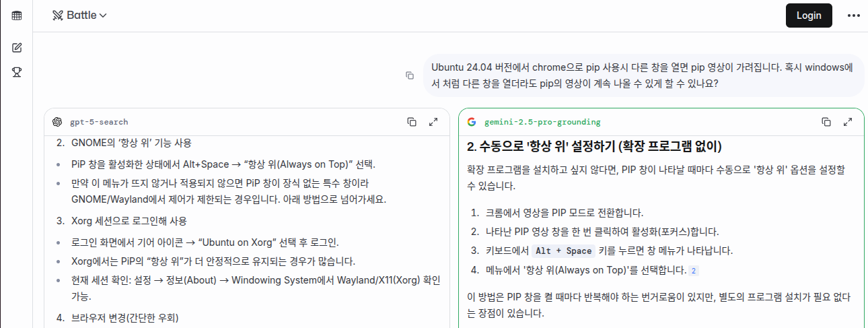Click the bullet starting '만약 이 메뉴가 뜨지 않거나'
Screen dimensions: 868x328
[x=229, y=191]
